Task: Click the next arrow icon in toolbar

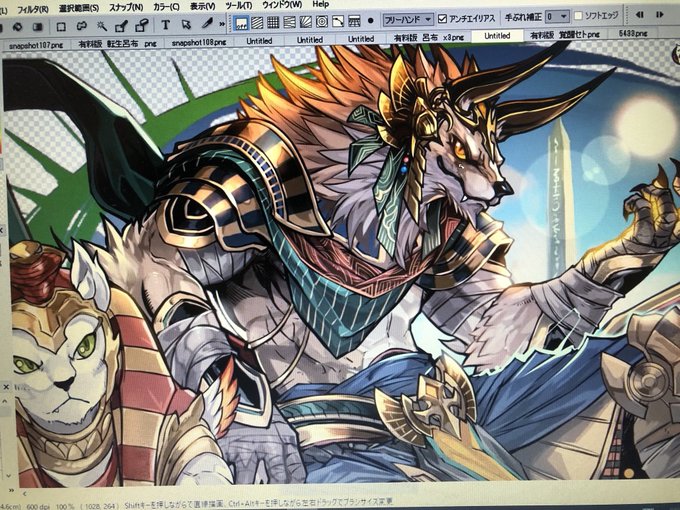Action: click(660, 15)
